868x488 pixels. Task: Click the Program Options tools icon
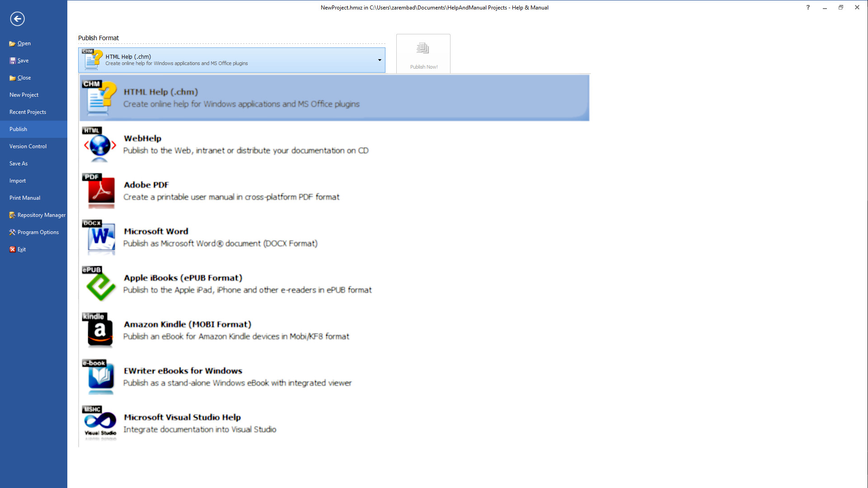click(12, 232)
